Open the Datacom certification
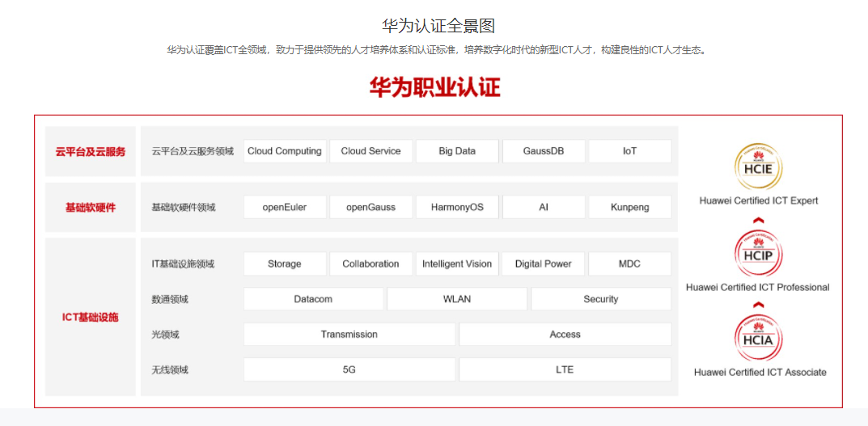This screenshot has height=426, width=868. tap(313, 299)
